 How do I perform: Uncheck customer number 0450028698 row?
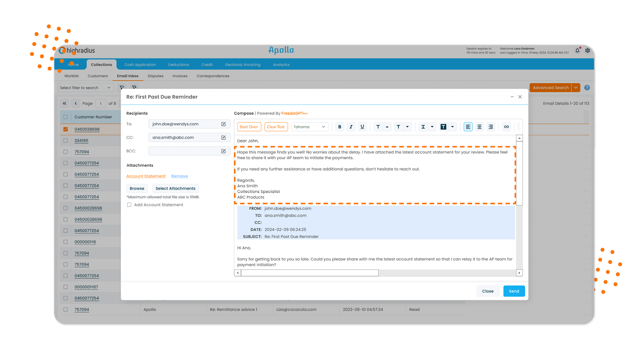click(x=66, y=129)
